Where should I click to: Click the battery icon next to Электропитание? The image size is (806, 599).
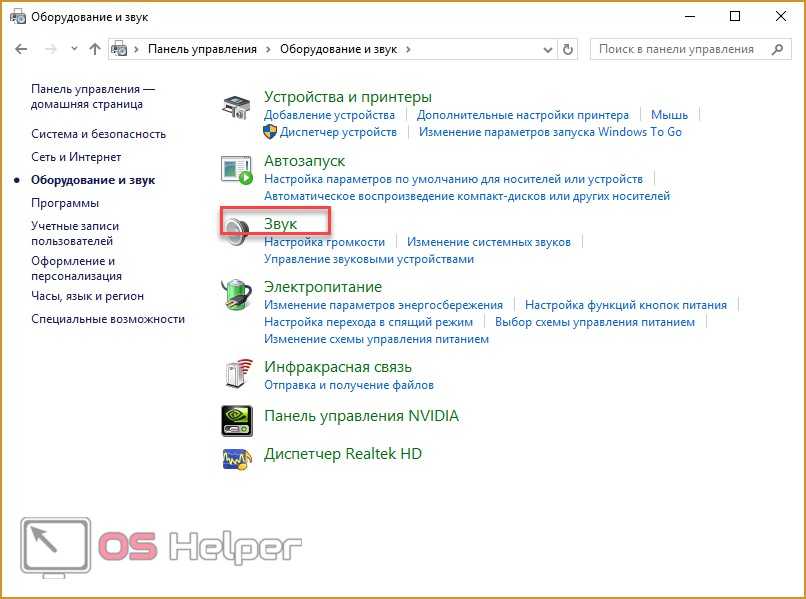coord(237,295)
